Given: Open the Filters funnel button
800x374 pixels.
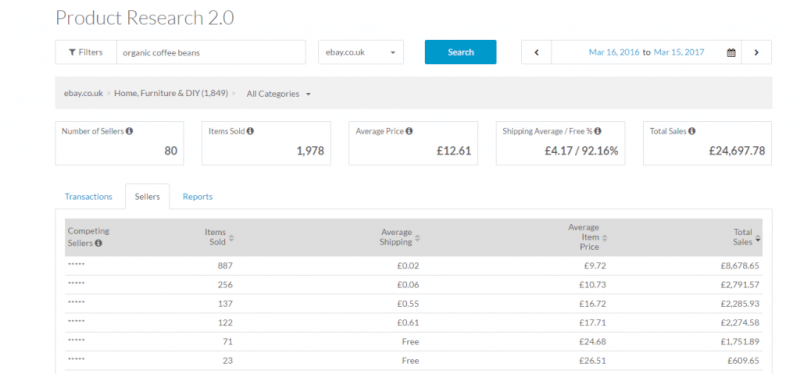Looking at the screenshot, I should pyautogui.click(x=86, y=52).
